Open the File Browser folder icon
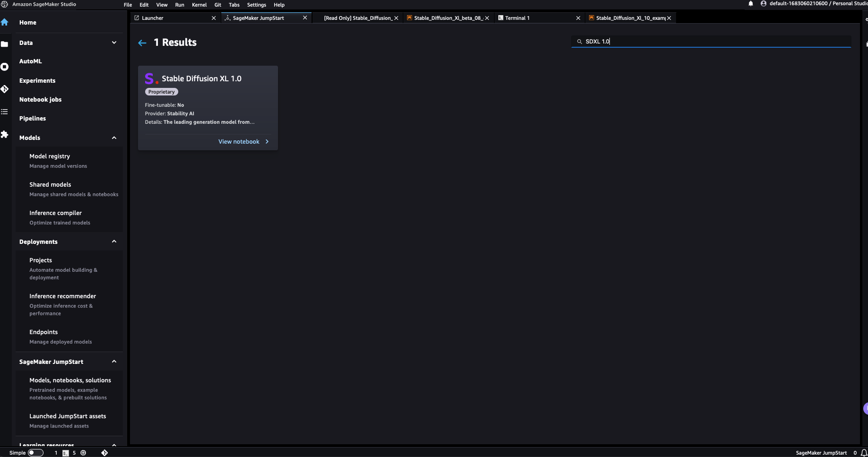Screen dimensions: 868x457 (x=5, y=44)
